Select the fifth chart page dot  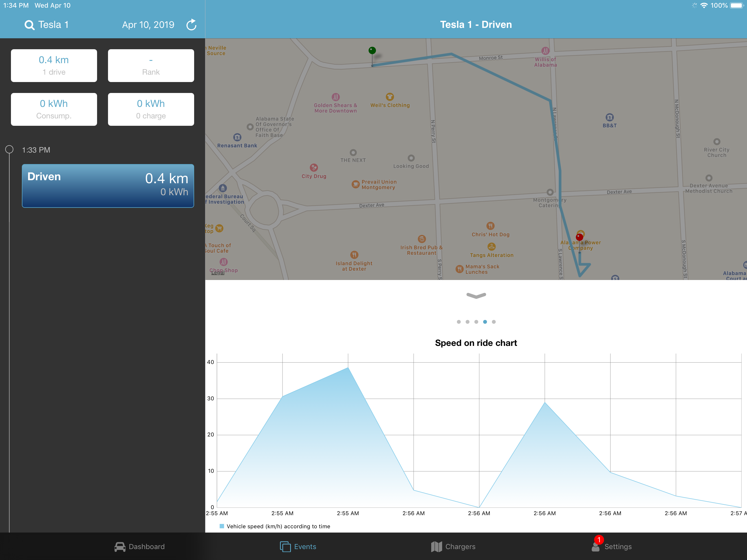click(x=494, y=322)
